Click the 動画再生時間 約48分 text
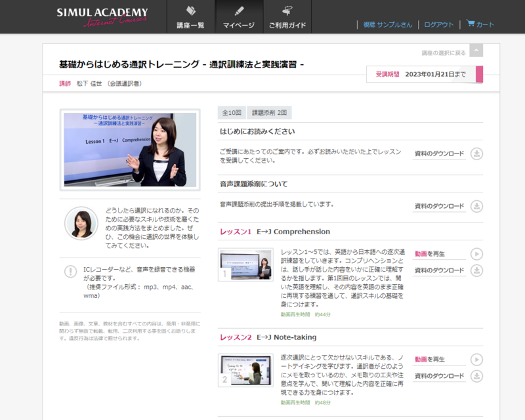Screen dimensions: 525x420 point(306,402)
